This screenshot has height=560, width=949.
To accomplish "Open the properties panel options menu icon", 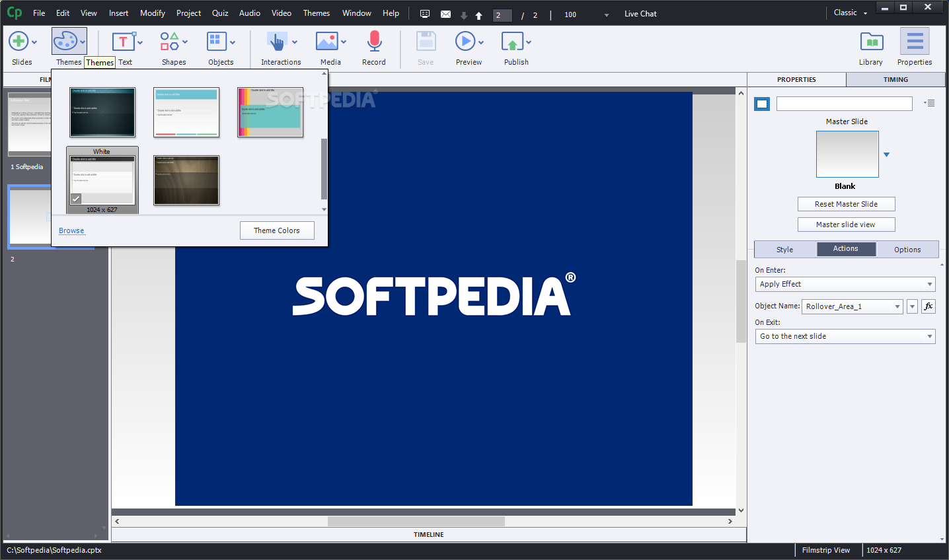I will pyautogui.click(x=929, y=103).
